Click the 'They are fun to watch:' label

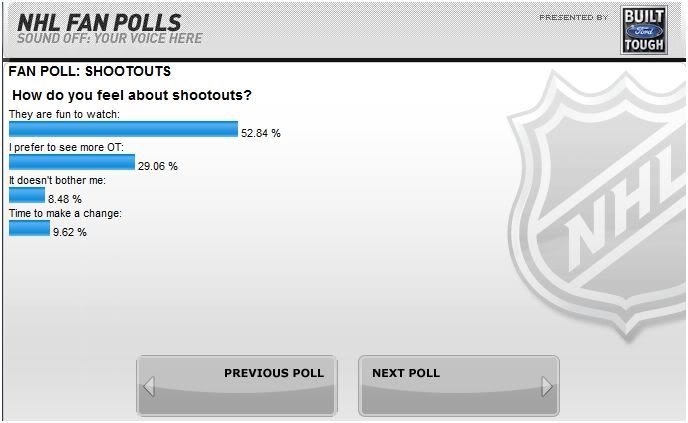(64, 114)
